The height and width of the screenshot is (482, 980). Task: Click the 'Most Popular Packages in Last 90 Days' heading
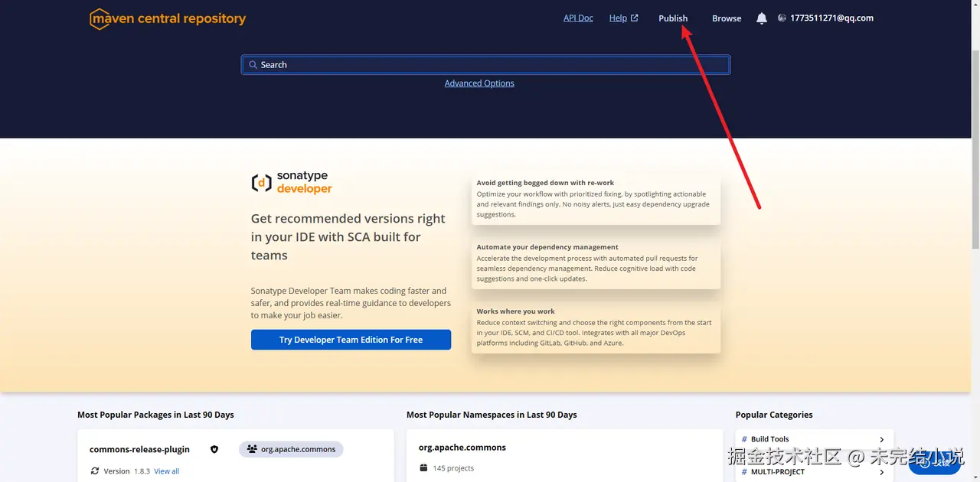pyautogui.click(x=155, y=415)
